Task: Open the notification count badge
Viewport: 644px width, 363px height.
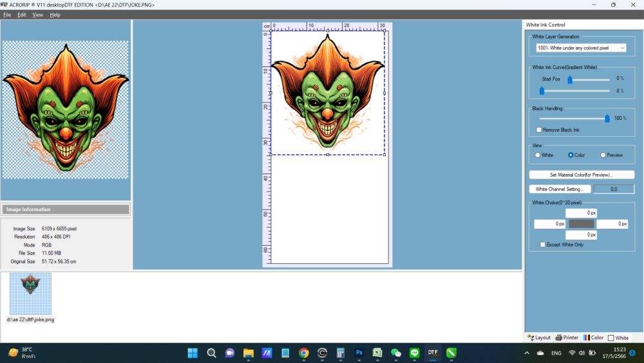Action: [x=632, y=353]
